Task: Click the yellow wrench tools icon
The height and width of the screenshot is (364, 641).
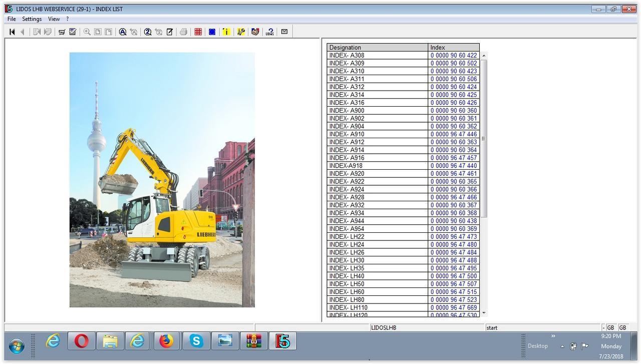Action: 241,32
